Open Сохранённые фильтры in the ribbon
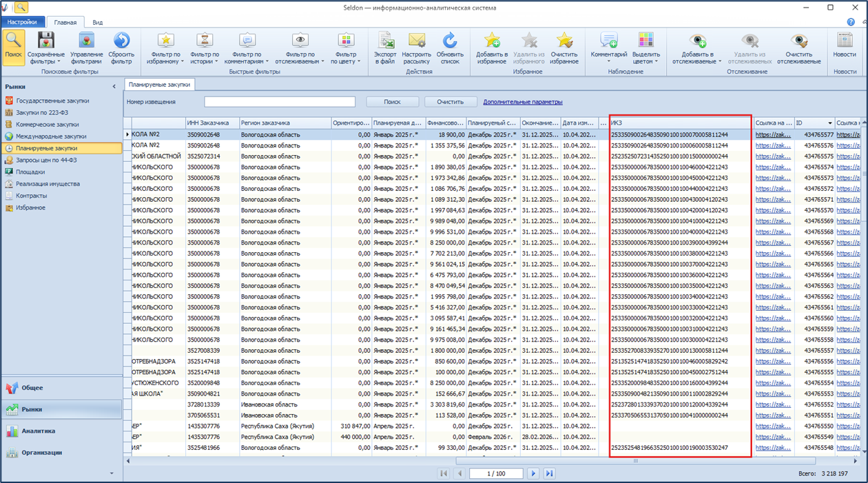 (x=46, y=48)
